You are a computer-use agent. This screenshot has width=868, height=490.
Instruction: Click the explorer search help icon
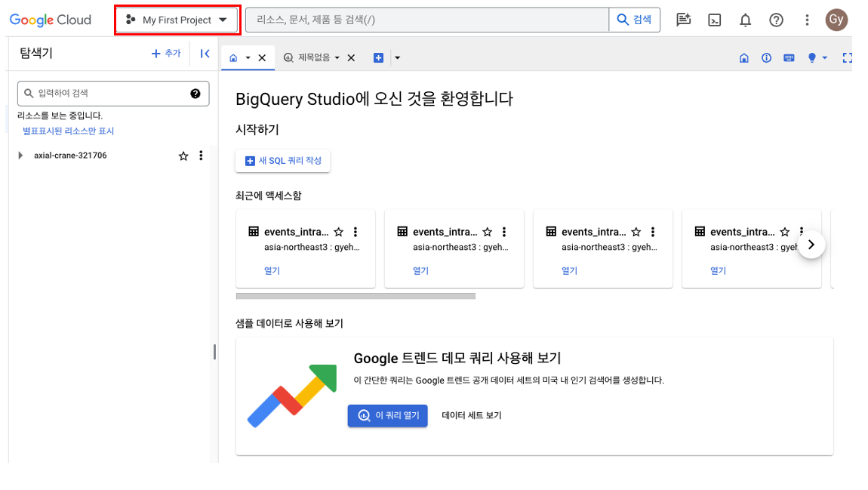[195, 94]
